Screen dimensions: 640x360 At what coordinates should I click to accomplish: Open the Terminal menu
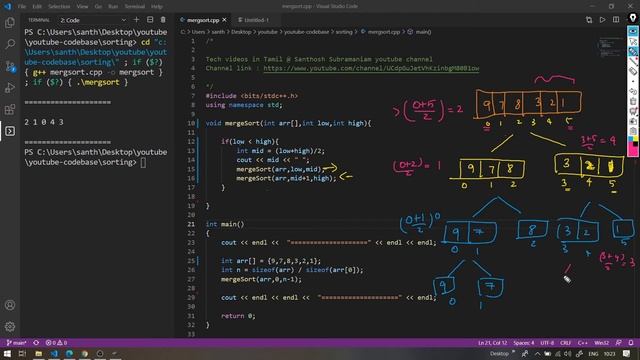pos(135,6)
